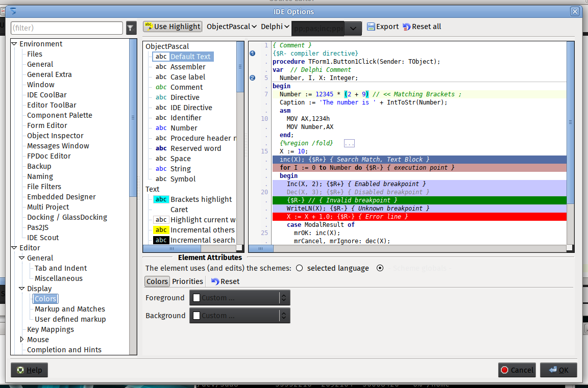Click the abc icon of Highlight current word
Viewport: 588px width, 388px height.
coord(161,219)
